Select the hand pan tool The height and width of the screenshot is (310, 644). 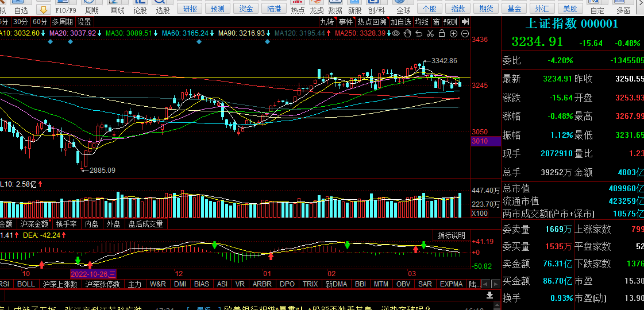[407, 34]
